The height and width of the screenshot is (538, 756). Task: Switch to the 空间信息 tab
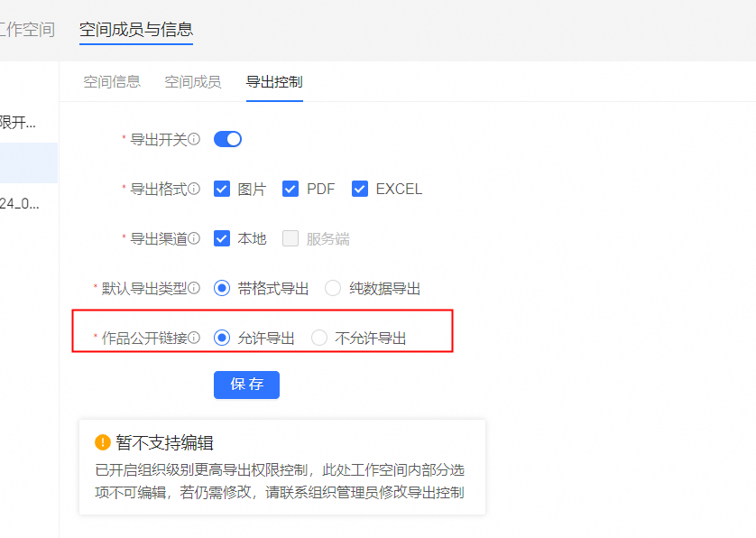[112, 82]
